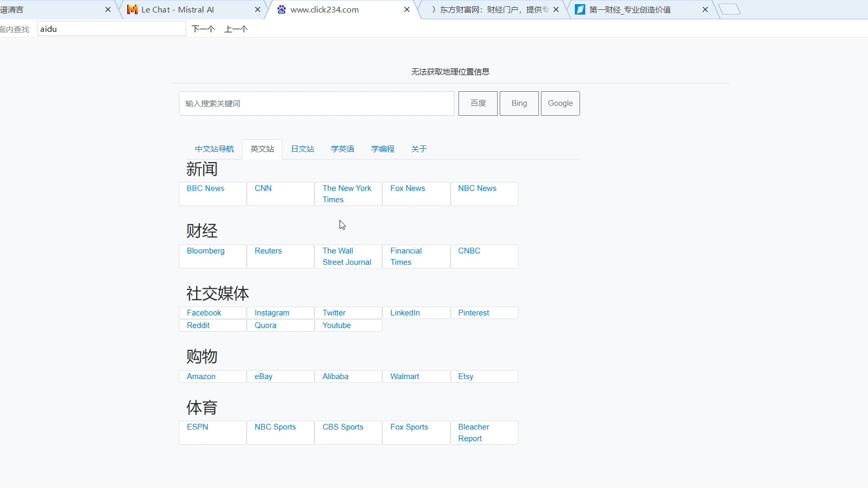The width and height of the screenshot is (868, 488).
Task: Click the 第一财经 tab favicon
Action: click(580, 9)
